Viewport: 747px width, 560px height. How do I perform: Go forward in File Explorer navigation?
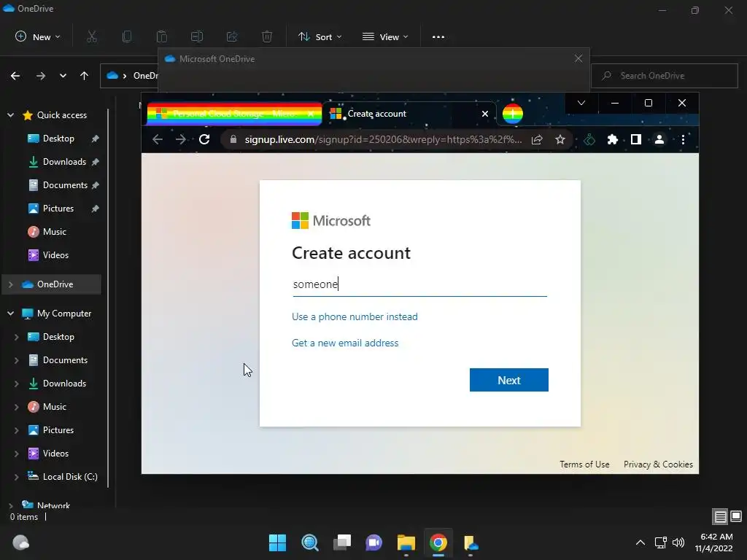click(x=41, y=76)
